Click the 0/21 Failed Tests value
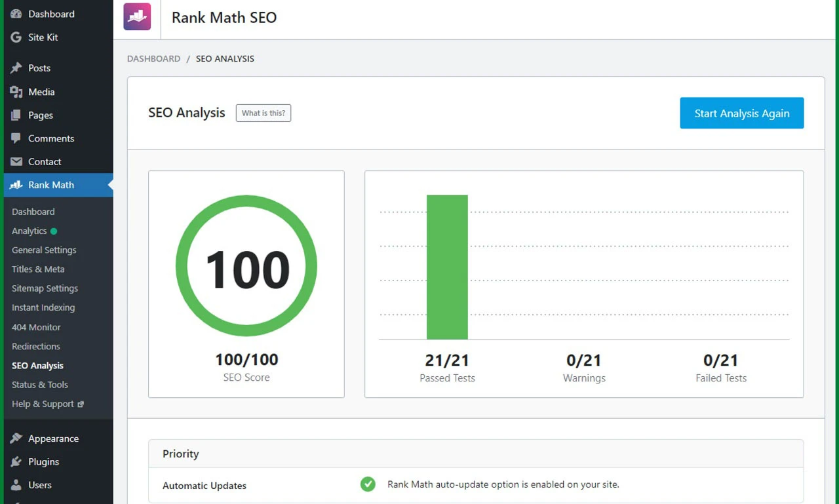The image size is (839, 504). [x=721, y=360]
